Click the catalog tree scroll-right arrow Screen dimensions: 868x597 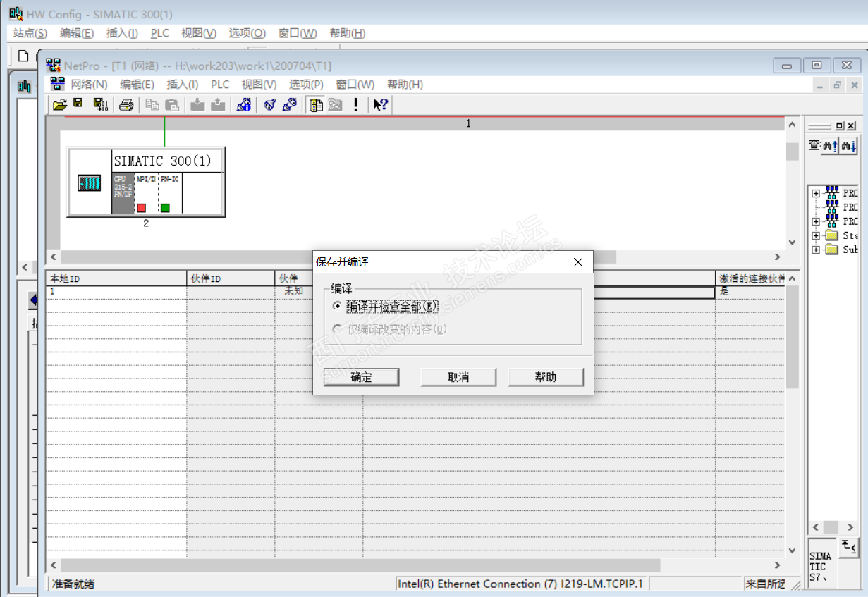click(851, 527)
